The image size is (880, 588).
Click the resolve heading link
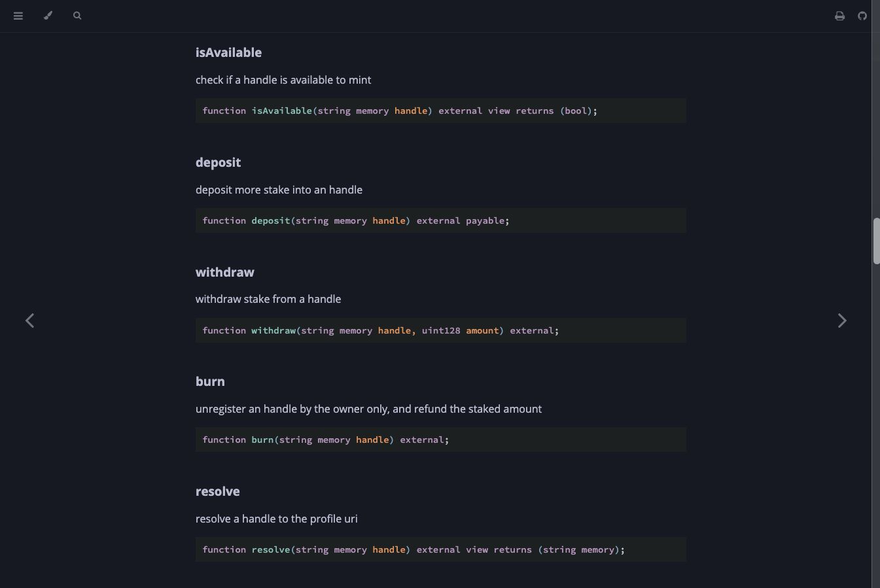(x=217, y=491)
